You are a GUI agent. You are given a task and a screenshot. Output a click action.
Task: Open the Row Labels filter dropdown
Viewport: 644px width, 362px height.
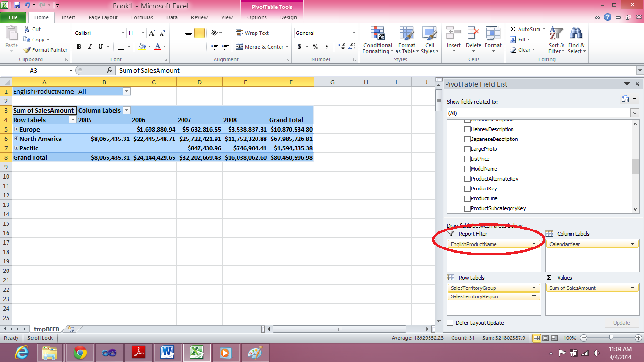(x=73, y=120)
